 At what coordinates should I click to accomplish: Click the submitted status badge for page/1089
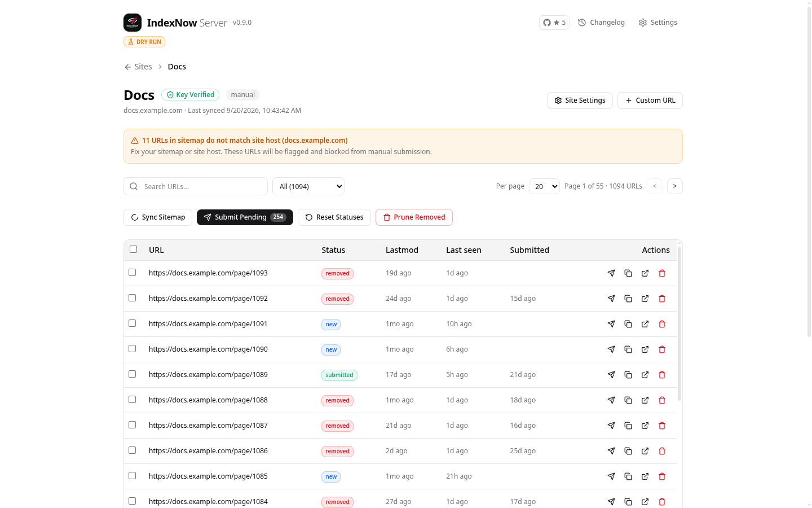(339, 375)
